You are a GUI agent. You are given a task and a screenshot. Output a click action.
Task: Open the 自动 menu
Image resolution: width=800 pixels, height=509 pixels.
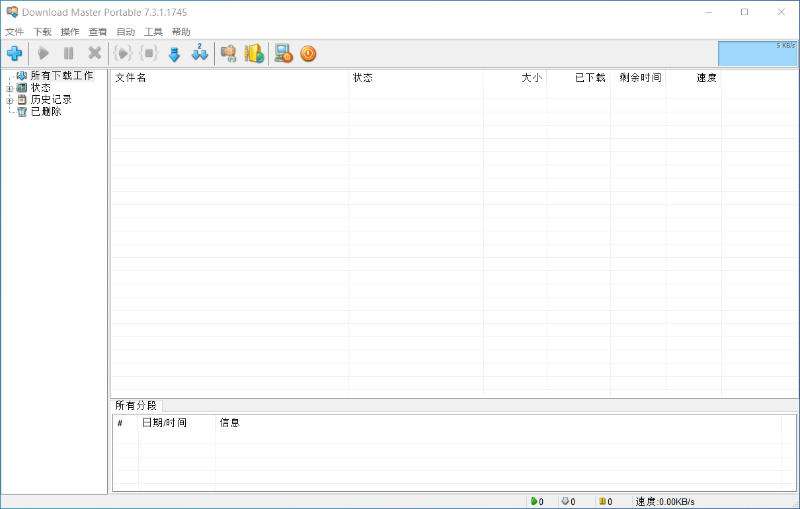pyautogui.click(x=126, y=32)
